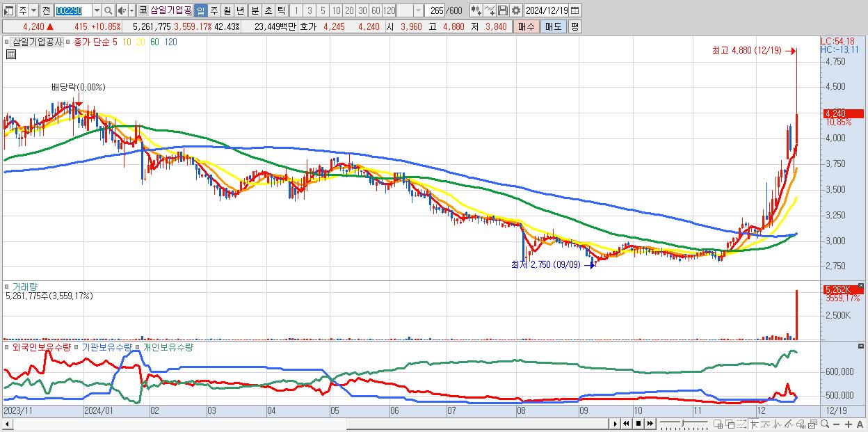Click the 코 KOSDAQ market button
Screen dimensions: 868x432
(x=143, y=10)
